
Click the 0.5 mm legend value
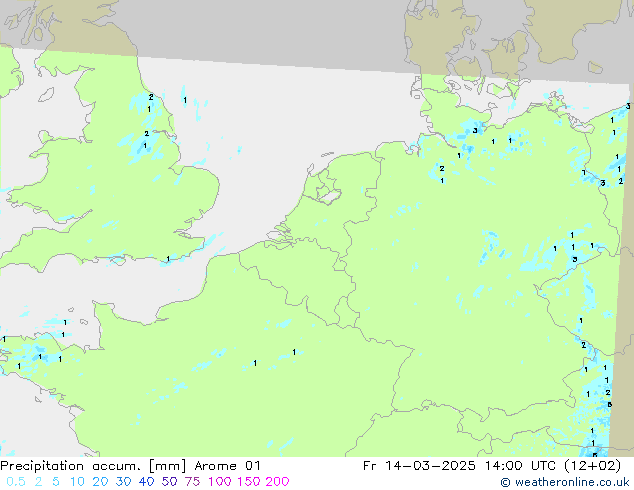pyautogui.click(x=16, y=482)
